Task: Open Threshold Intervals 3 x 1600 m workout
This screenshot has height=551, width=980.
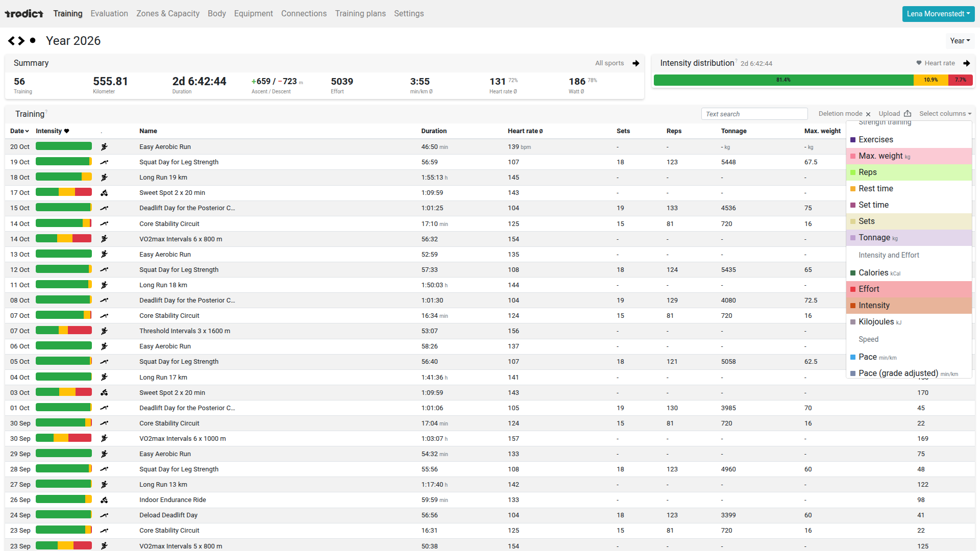Action: pos(185,331)
